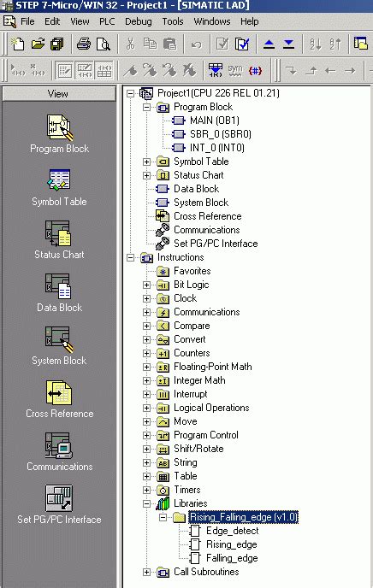This screenshot has height=588, width=373.
Task: Expand the Program Control folder
Action: [147, 435]
